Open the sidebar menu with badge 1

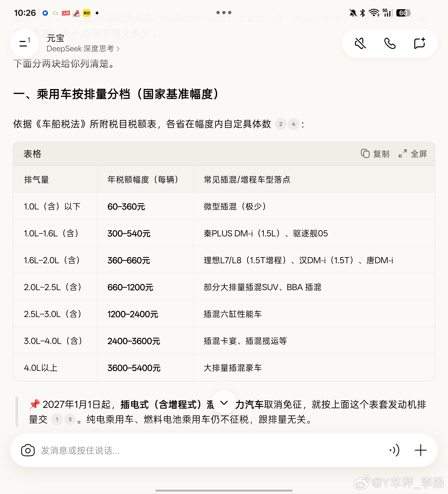tap(25, 43)
